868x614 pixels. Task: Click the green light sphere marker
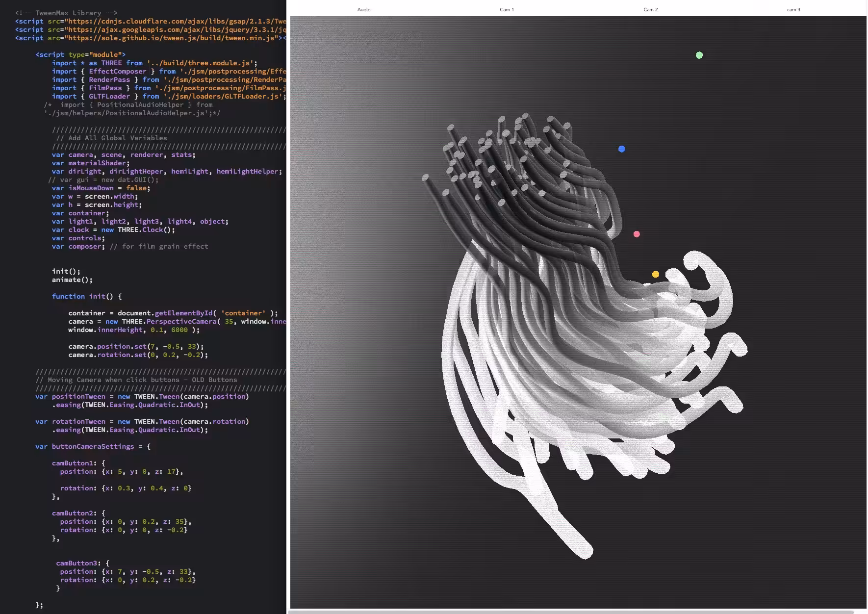[699, 55]
